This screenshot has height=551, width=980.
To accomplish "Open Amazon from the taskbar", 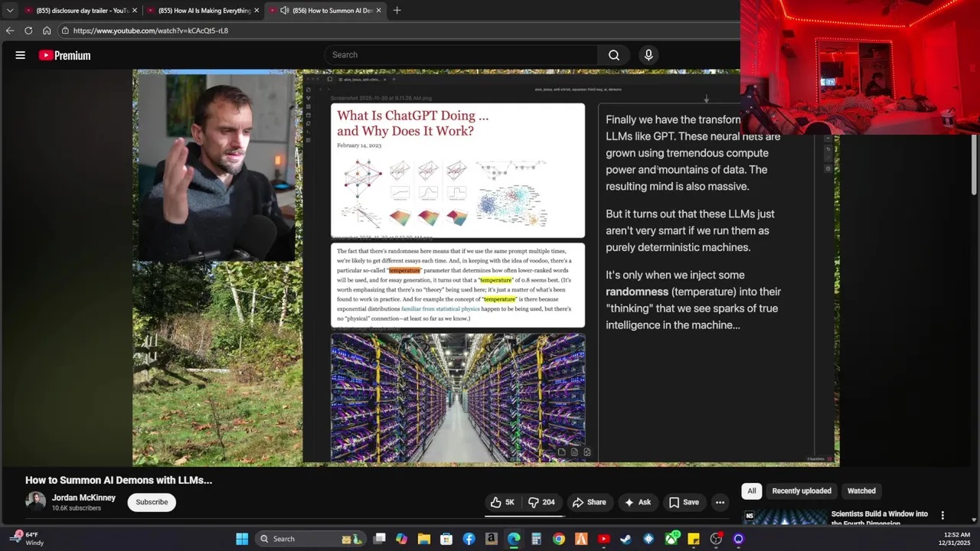I will [492, 539].
